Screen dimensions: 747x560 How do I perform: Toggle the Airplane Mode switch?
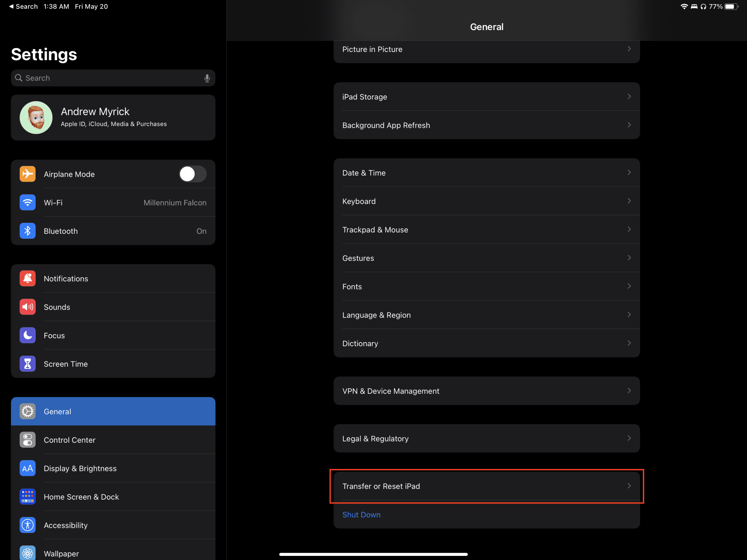193,174
